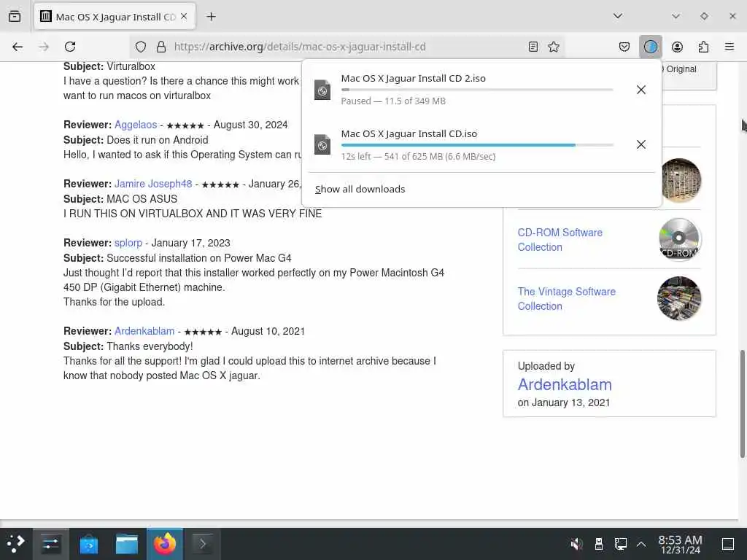This screenshot has height=560, width=747.
Task: Open reviewer Jamire Joseph48 profile link
Action: pos(153,184)
